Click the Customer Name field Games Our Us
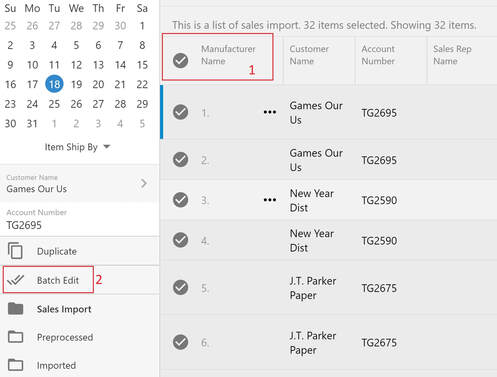This screenshot has width=497, height=377. coord(79,184)
